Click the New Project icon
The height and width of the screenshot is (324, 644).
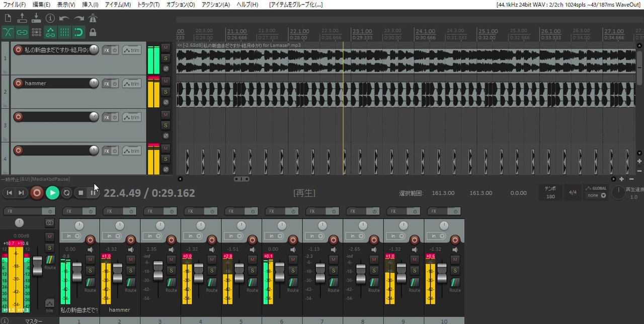click(x=8, y=18)
